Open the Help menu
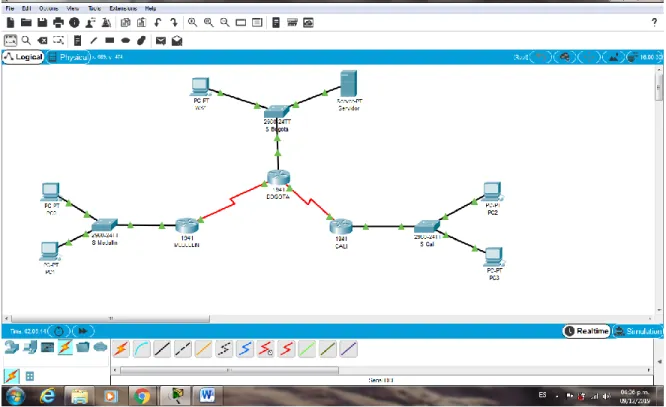The height and width of the screenshot is (407, 666). pos(150,8)
